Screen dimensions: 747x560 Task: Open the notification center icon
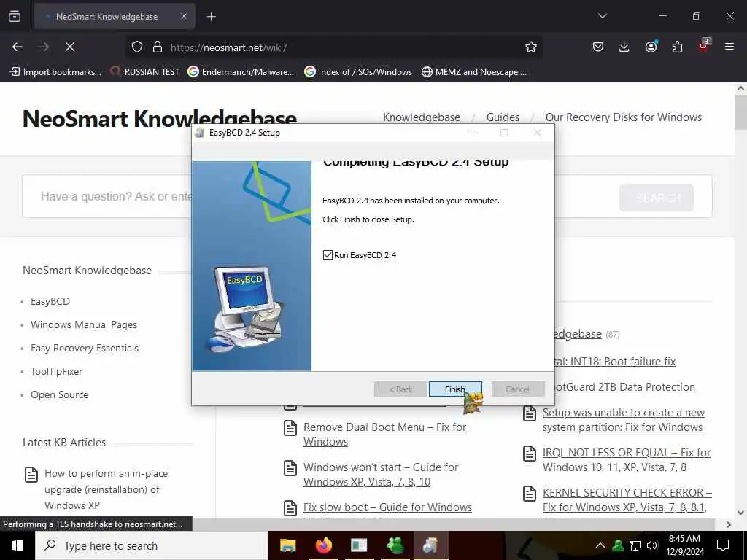723,545
